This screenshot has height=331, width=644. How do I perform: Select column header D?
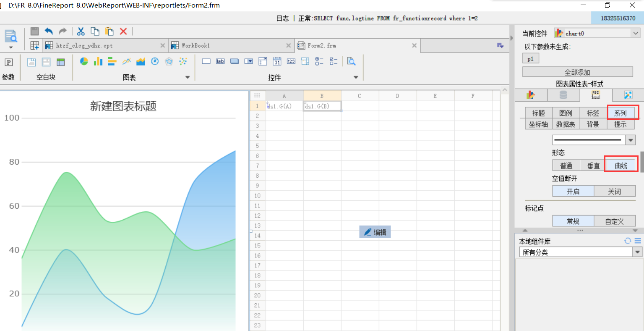point(397,96)
